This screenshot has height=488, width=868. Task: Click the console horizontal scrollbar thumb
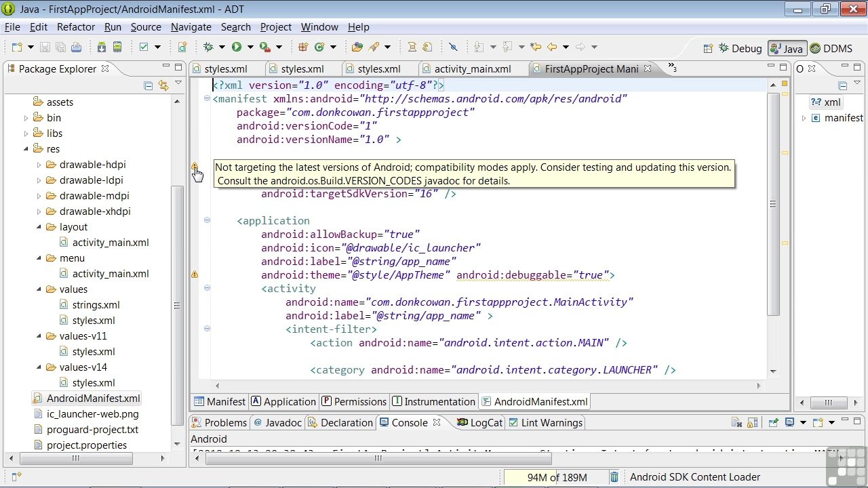click(380, 458)
